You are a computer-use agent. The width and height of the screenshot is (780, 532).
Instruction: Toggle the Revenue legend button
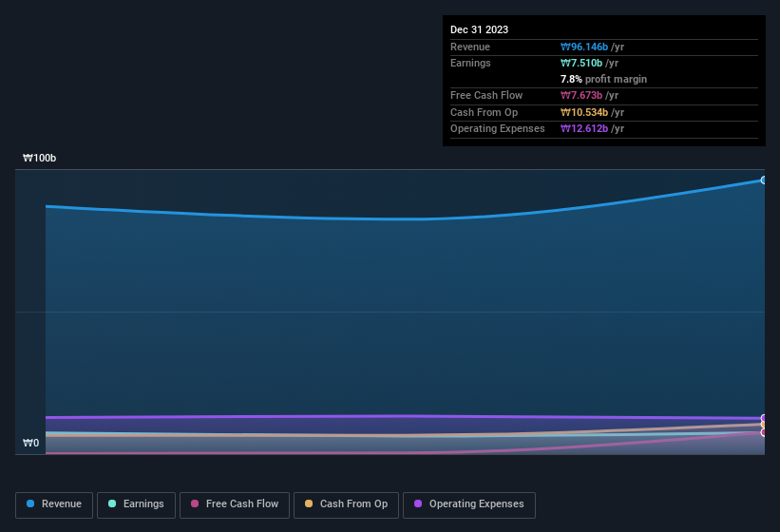(54, 505)
